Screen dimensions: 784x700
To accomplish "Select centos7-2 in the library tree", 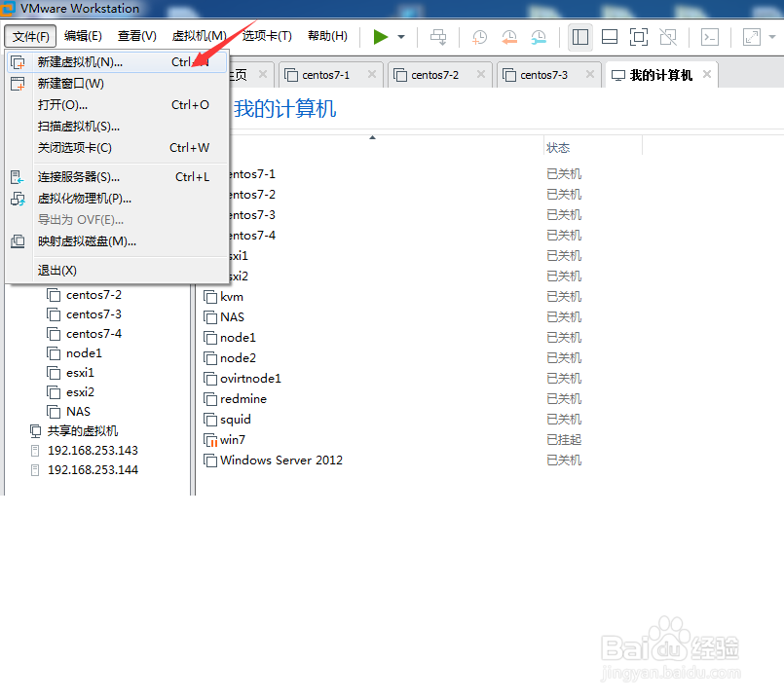I will [x=93, y=295].
